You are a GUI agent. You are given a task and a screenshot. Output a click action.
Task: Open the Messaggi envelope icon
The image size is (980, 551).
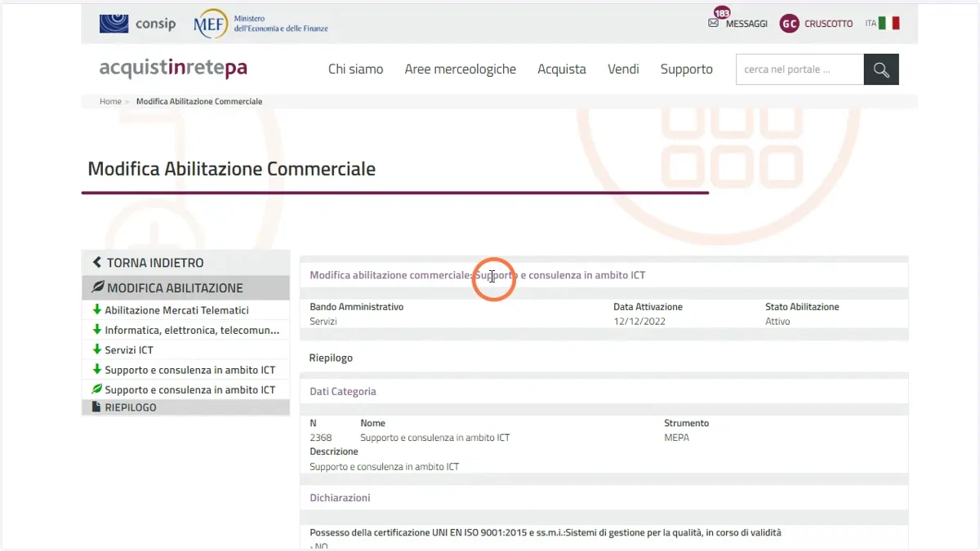[713, 24]
